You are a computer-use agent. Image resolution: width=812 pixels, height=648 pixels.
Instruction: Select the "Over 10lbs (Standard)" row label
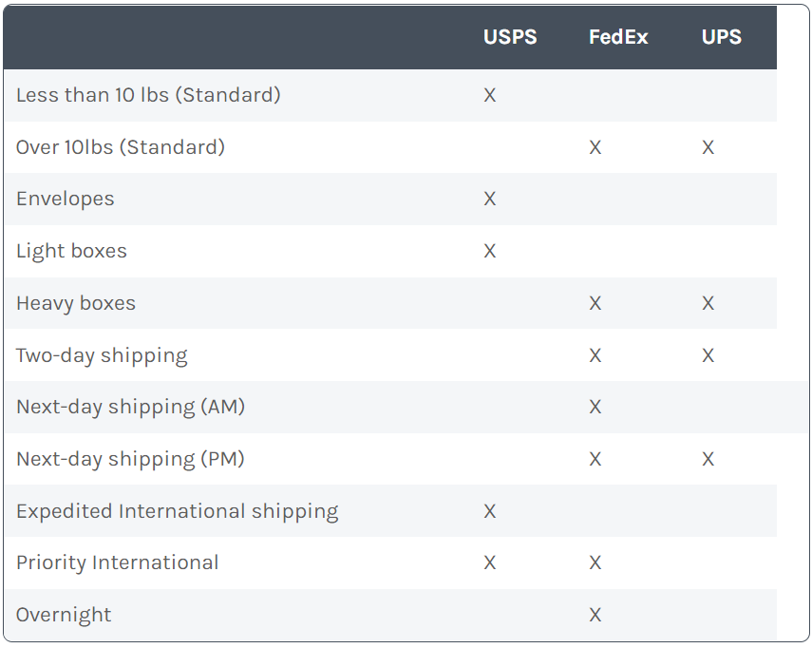121,147
